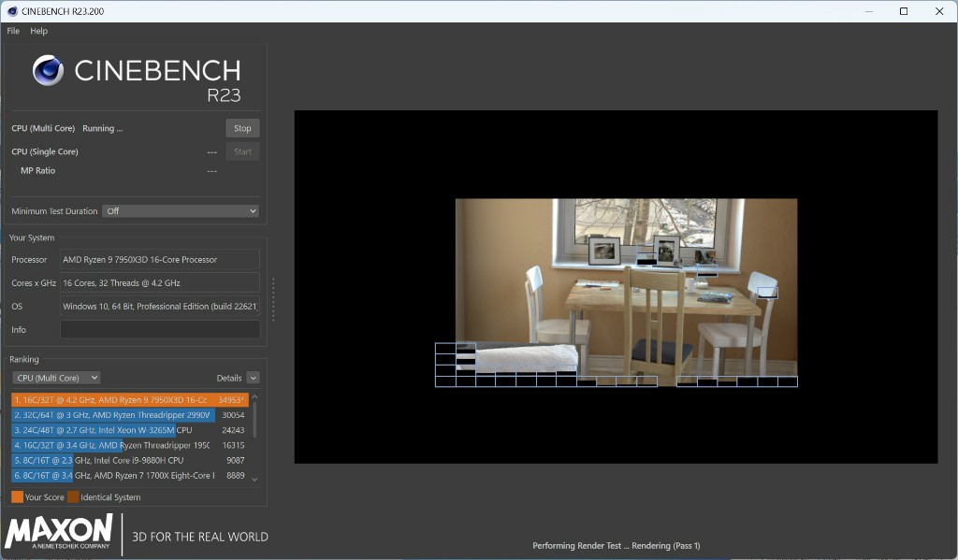Screen dimensions: 958x560
Task: Select the Core i9-9880H ranking row
Action: pos(129,460)
